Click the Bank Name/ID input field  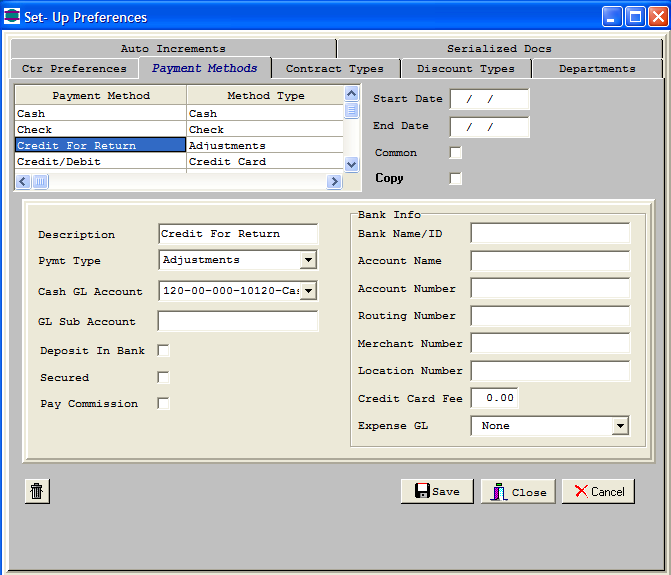pos(550,233)
